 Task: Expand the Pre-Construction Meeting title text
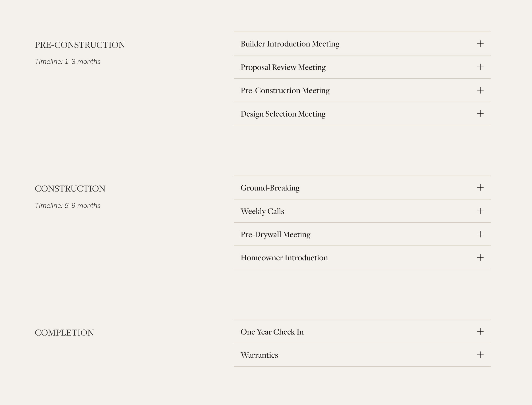285,90
